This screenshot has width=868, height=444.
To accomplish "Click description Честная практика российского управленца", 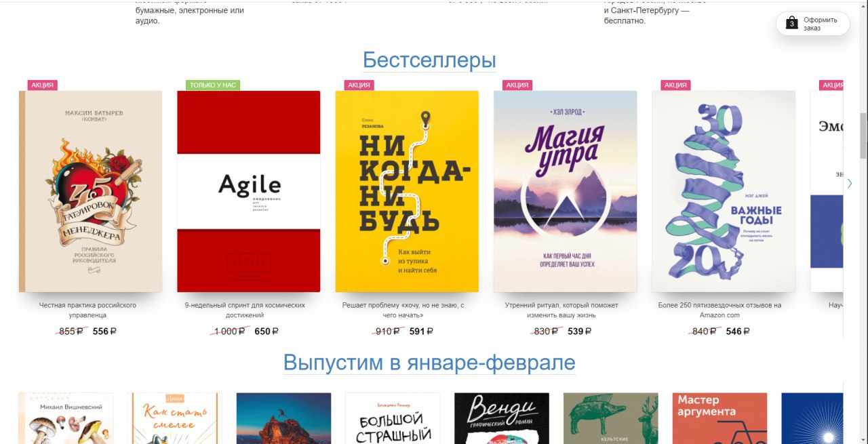I will [87, 310].
